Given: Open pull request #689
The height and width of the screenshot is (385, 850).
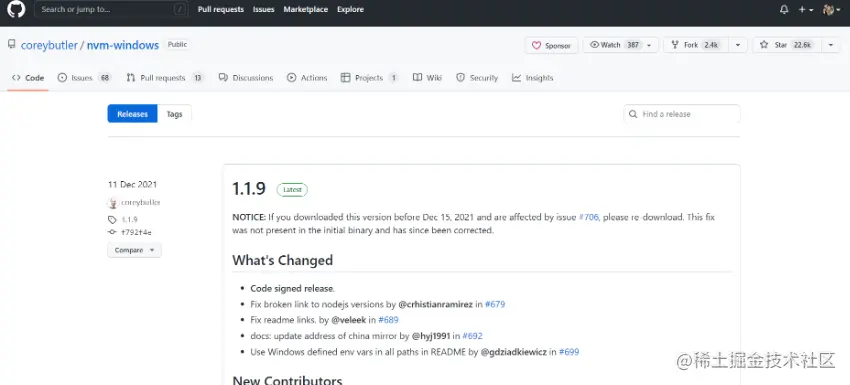Looking at the screenshot, I should pos(388,320).
